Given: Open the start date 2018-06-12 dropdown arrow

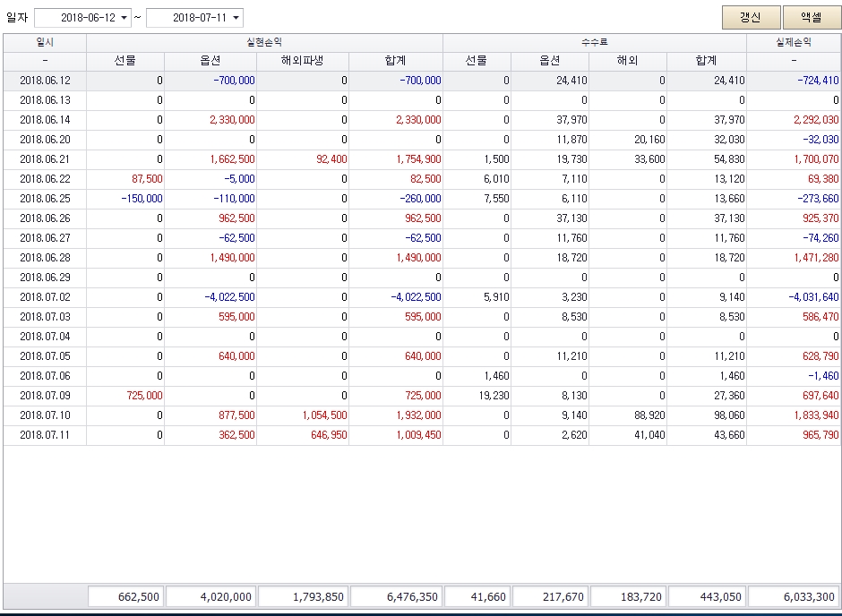Looking at the screenshot, I should click(124, 18).
